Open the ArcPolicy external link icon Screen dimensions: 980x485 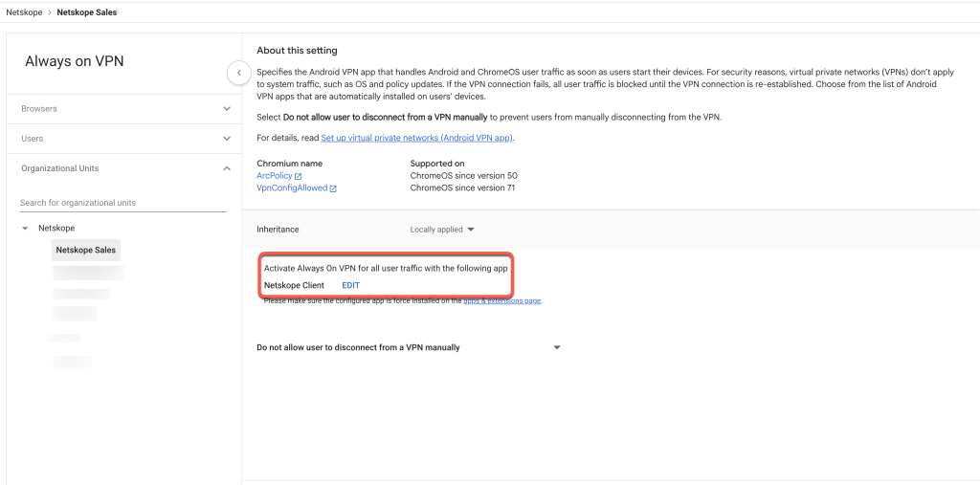299,176
